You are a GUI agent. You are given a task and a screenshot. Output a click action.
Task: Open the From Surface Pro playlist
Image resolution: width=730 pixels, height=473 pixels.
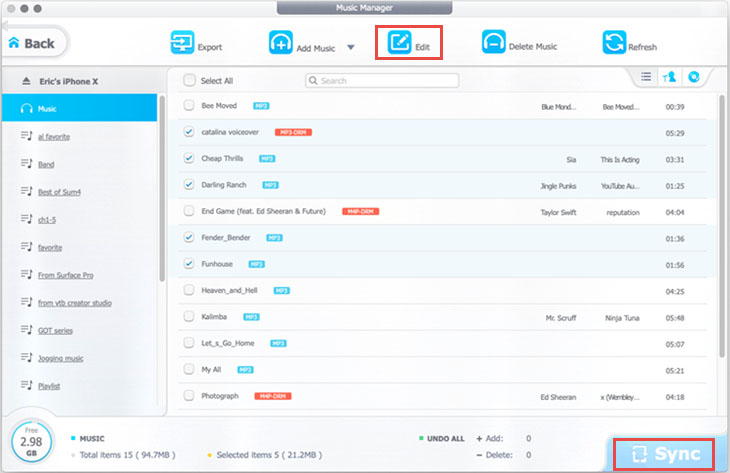pos(66,275)
